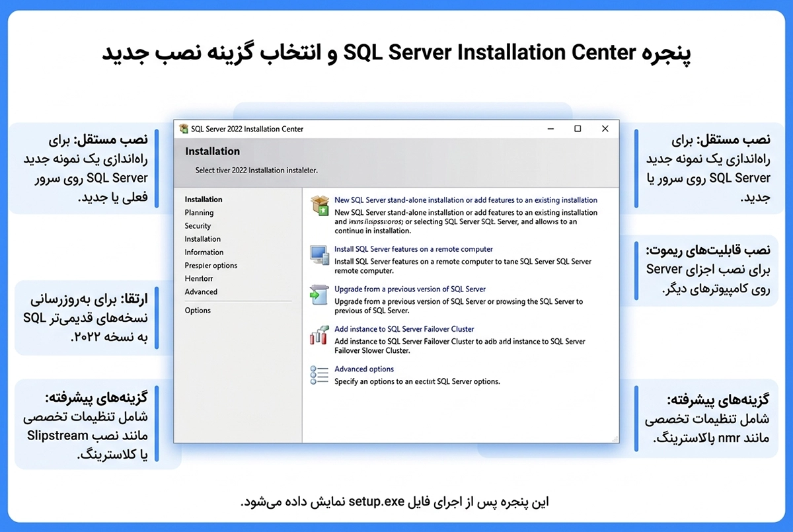This screenshot has width=793, height=532.
Task: Select Advanced in the left sidebar
Action: 201,292
